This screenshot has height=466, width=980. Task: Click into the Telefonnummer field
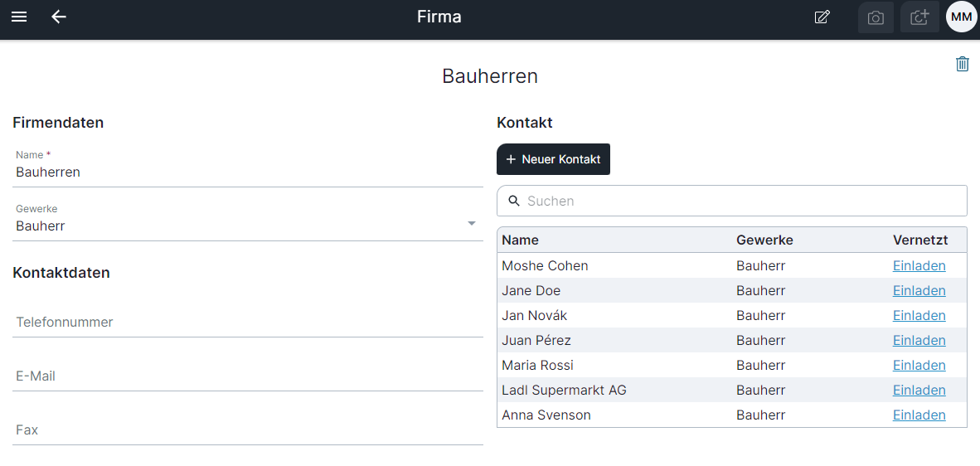[248, 322]
